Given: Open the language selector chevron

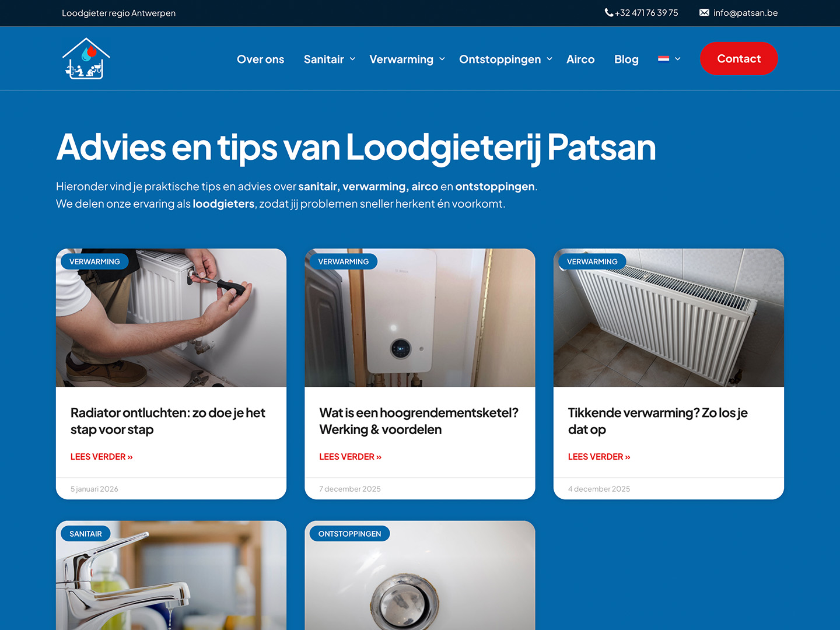Looking at the screenshot, I should coord(678,59).
